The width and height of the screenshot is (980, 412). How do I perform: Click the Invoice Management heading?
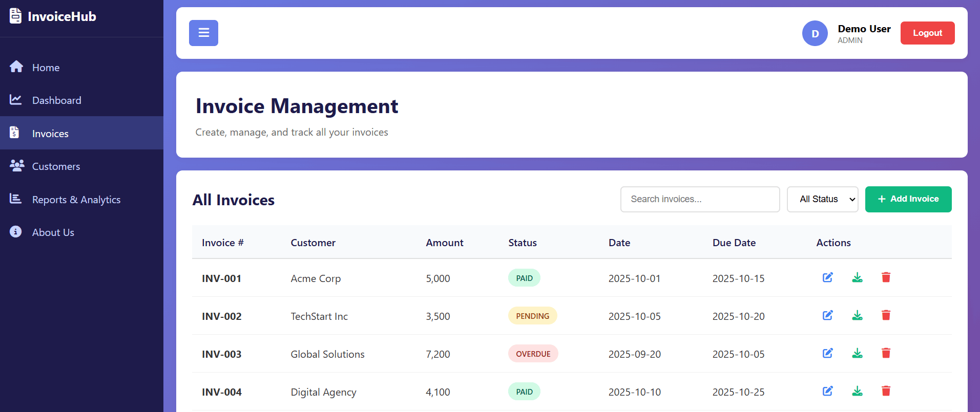coord(297,106)
